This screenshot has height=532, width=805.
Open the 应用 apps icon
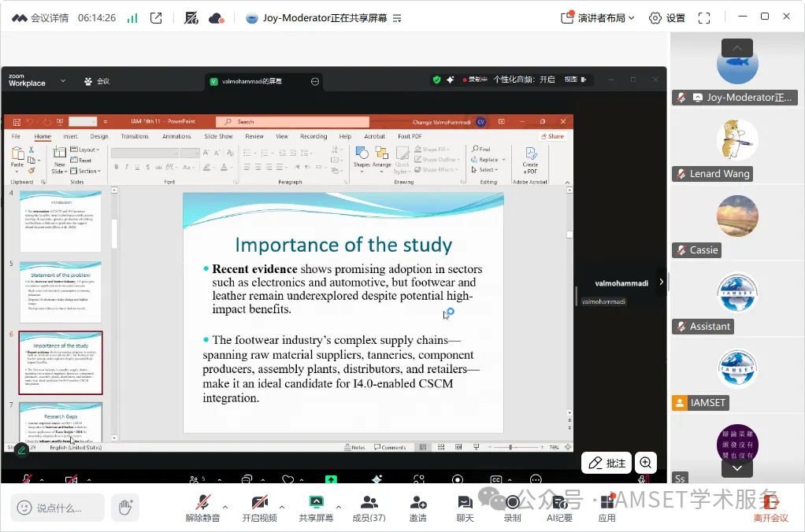(x=607, y=508)
